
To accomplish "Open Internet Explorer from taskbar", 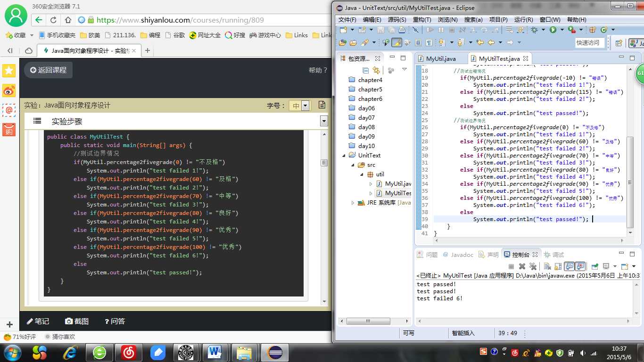I will (71, 352).
